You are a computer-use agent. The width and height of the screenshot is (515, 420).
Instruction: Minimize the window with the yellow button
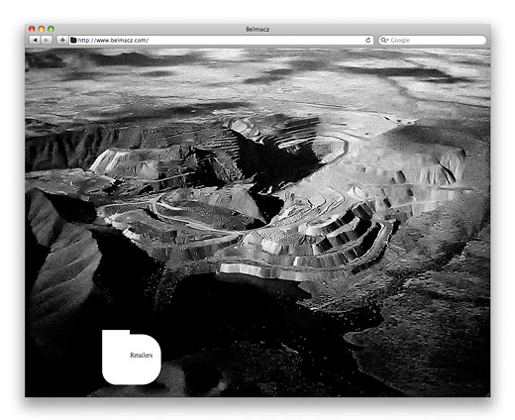[42, 29]
